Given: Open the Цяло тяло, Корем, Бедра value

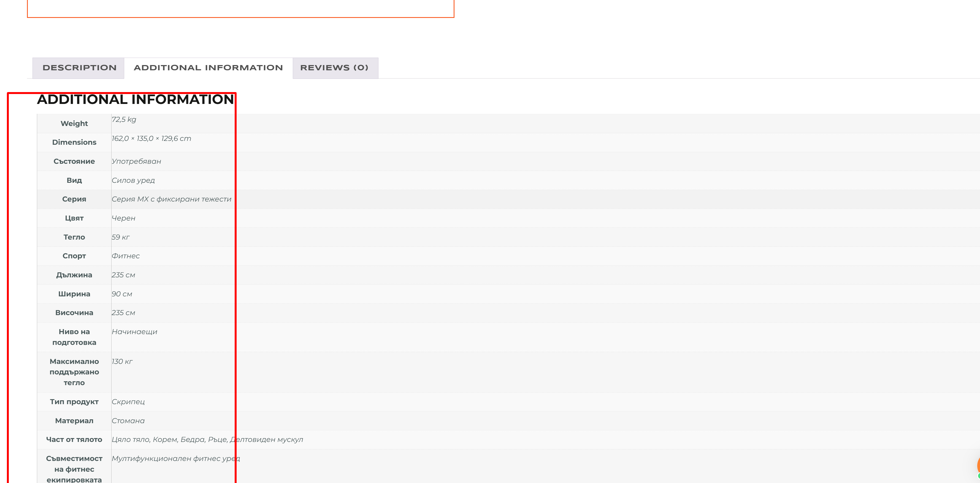Looking at the screenshot, I should pos(207,439).
